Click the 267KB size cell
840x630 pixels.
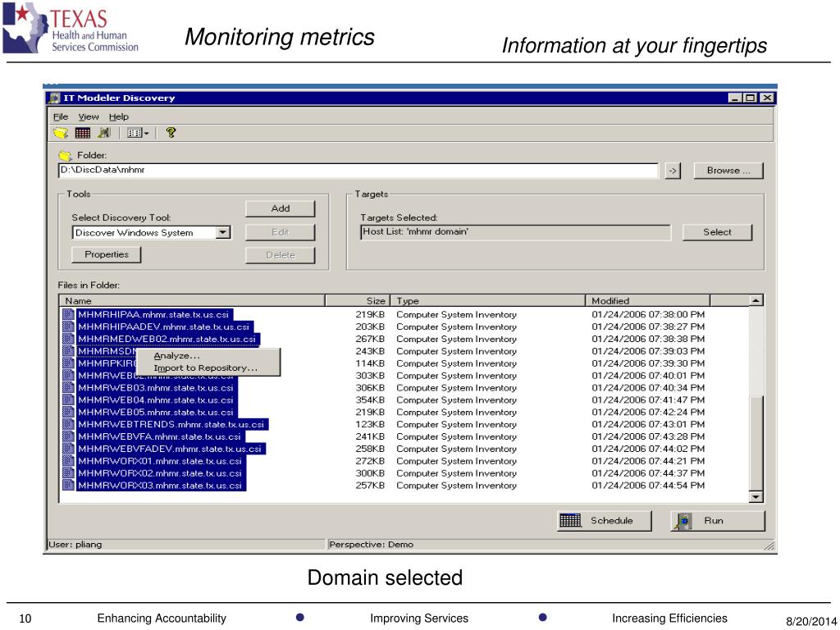(370, 339)
